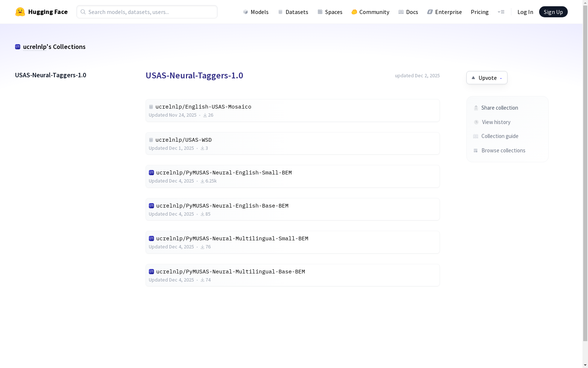Click the avatar icon for PyMUSAS-Neural-Multilingual-Small-BEM

point(151,238)
